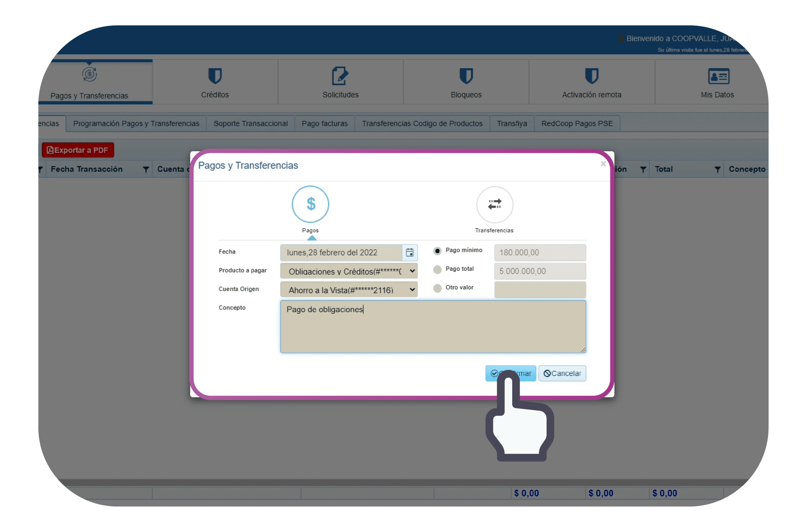The height and width of the screenshot is (532, 807).
Task: Open Mis Datos ID card icon
Action: pos(718,76)
